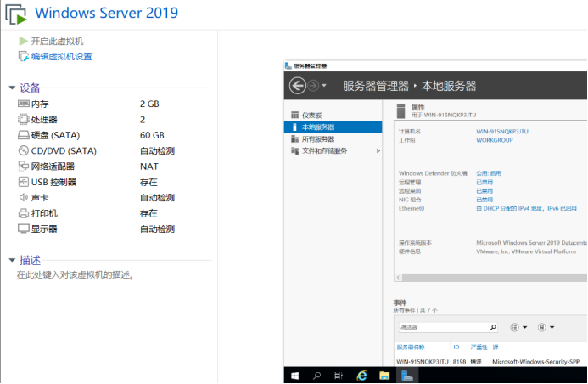Collapse the 描述 section triangle
Image resolution: width=588 pixels, height=384 pixels.
coord(12,260)
